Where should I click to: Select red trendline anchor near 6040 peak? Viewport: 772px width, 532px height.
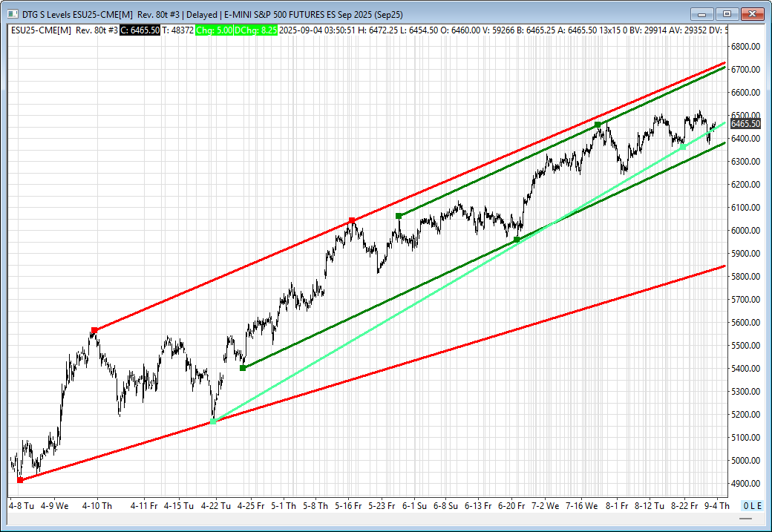352,220
